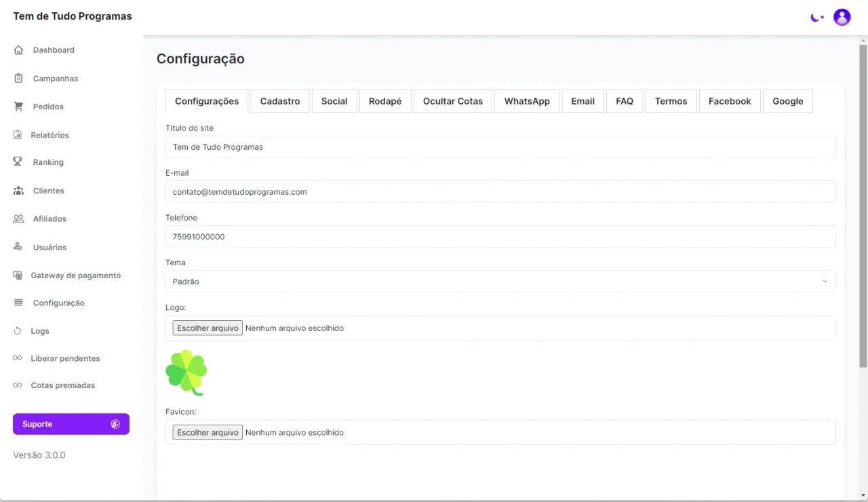Click the Campanhas clipboard icon
The width and height of the screenshot is (868, 502).
[x=18, y=79]
